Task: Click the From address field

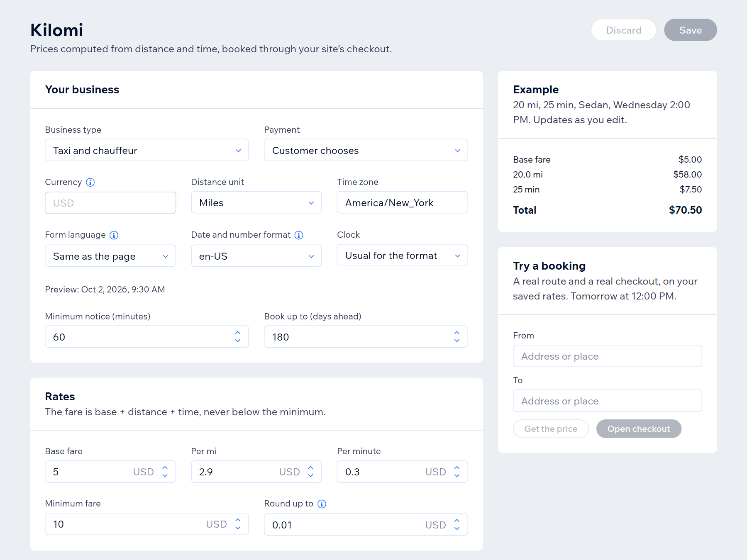Action: 608,356
